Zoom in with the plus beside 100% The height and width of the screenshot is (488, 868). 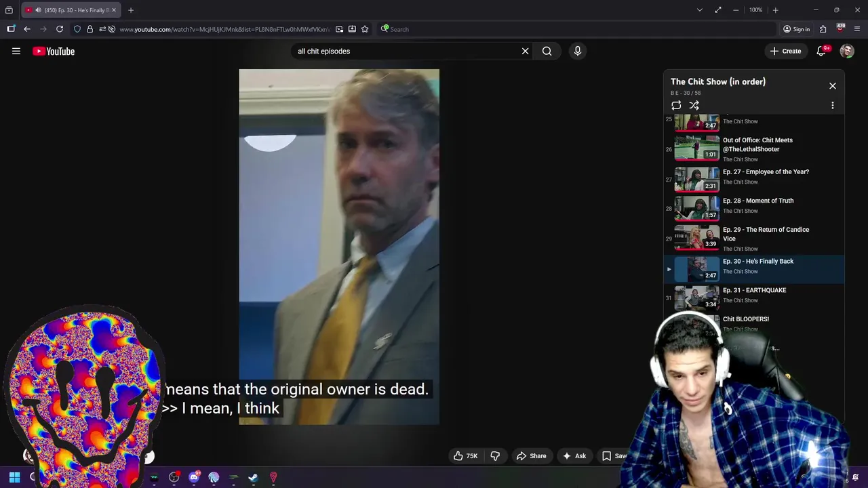[775, 10]
